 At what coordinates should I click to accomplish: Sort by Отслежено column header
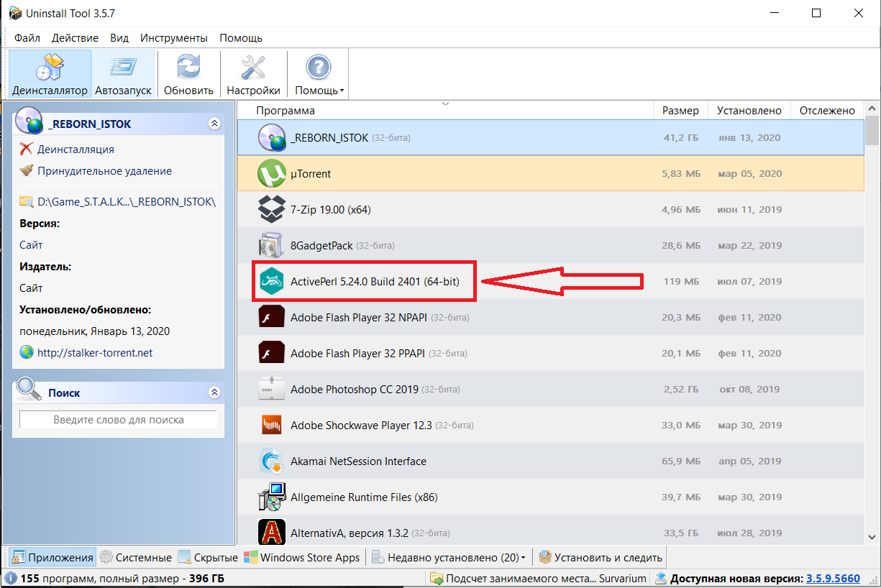tap(827, 110)
